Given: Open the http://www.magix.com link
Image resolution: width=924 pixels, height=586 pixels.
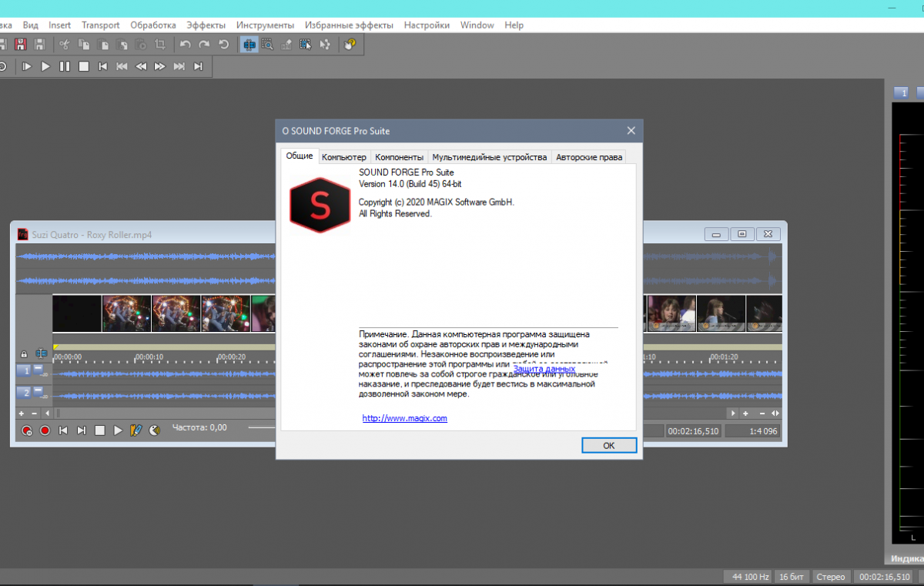Looking at the screenshot, I should pos(405,418).
